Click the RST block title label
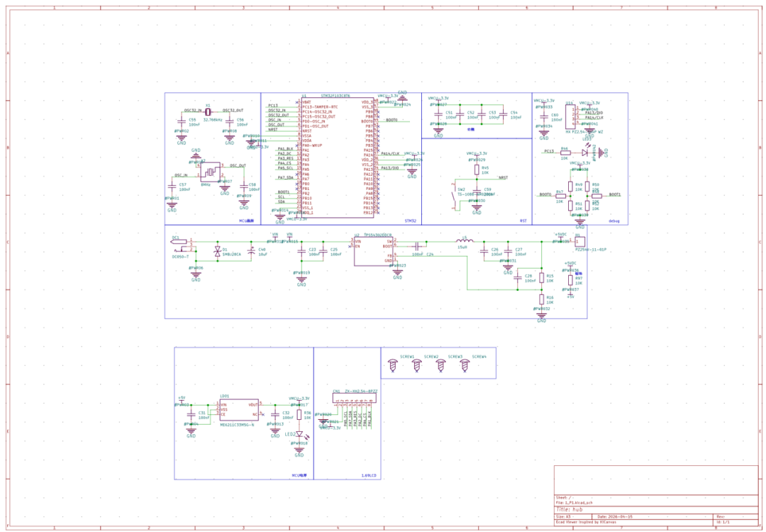 (x=523, y=221)
